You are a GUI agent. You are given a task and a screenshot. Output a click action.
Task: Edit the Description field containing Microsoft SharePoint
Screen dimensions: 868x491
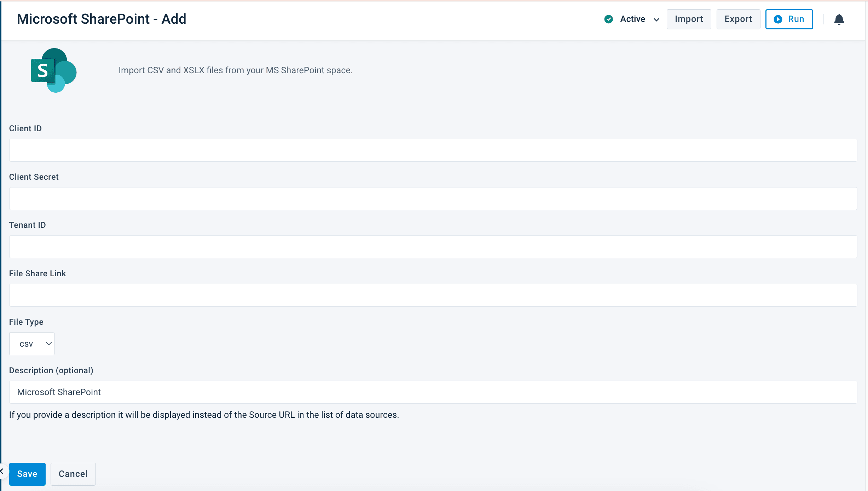433,392
